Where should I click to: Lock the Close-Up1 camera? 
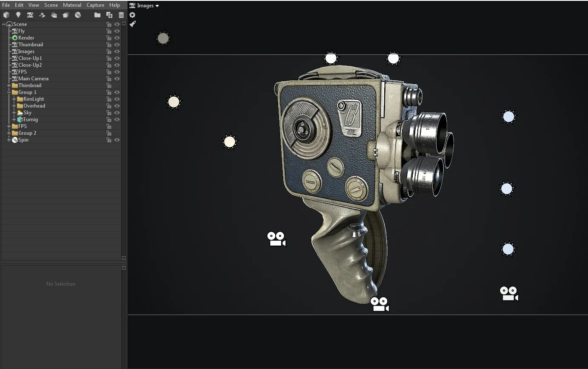(x=109, y=58)
